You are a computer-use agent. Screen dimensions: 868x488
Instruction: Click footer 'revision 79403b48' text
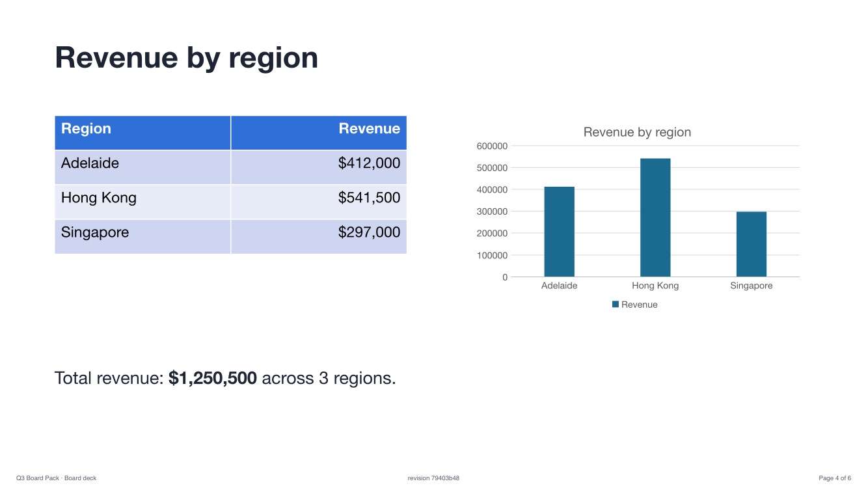(x=433, y=478)
